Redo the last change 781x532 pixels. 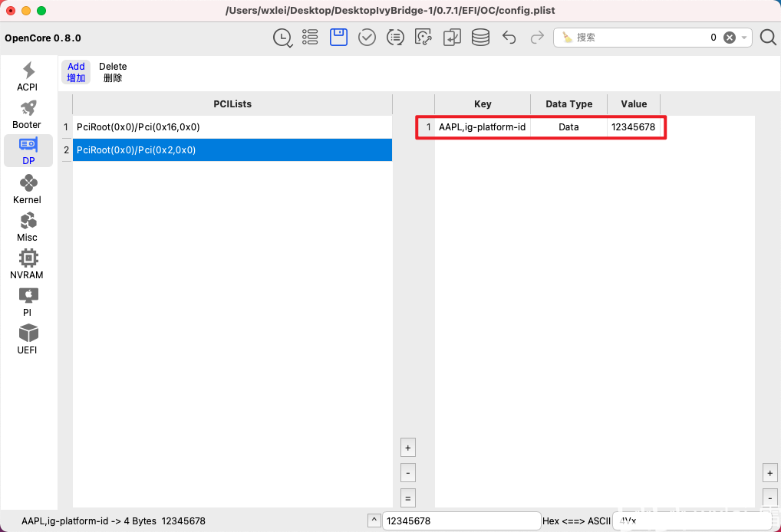pos(537,38)
